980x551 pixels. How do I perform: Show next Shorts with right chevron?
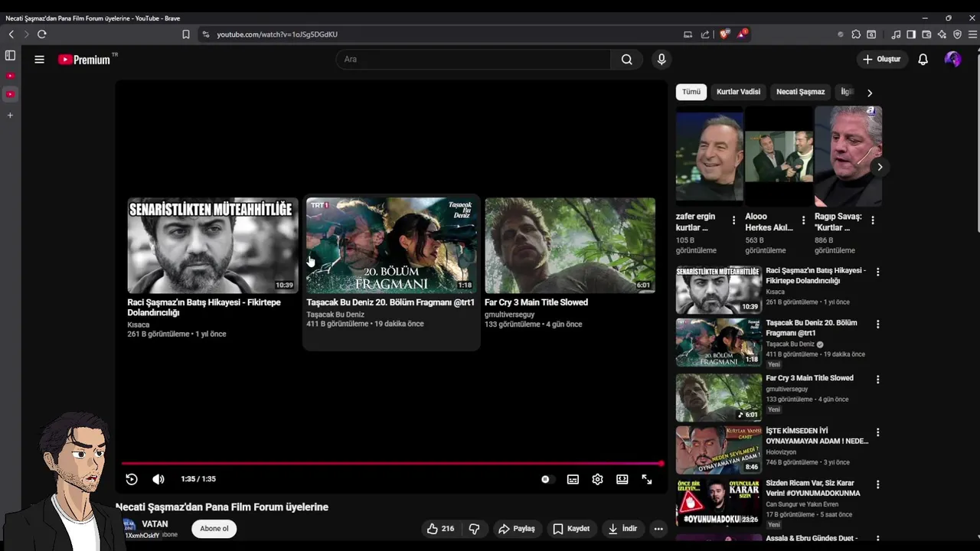tap(880, 167)
